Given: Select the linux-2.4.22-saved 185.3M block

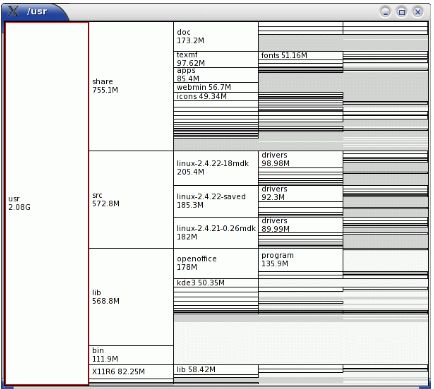Looking at the screenshot, I should coord(216,201).
